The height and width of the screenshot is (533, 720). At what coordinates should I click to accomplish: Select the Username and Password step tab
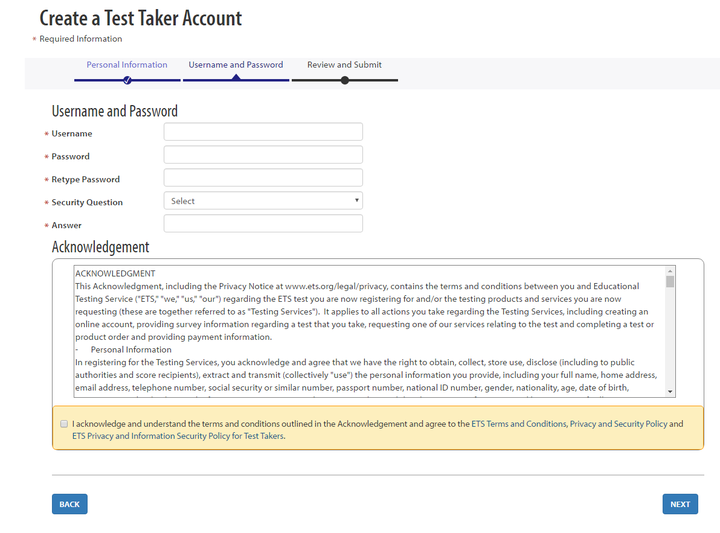[x=236, y=65]
